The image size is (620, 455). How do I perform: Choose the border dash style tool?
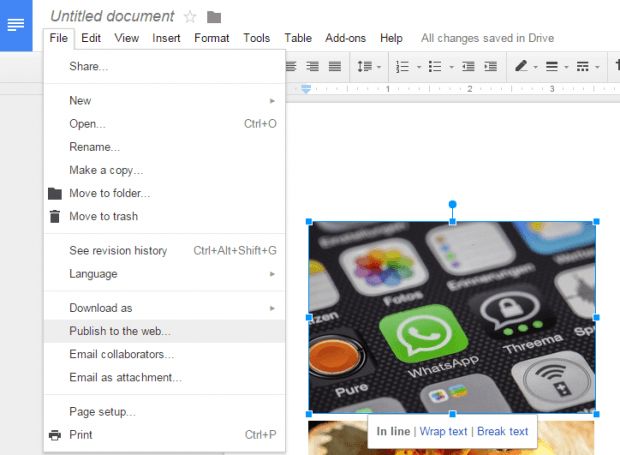[582, 66]
